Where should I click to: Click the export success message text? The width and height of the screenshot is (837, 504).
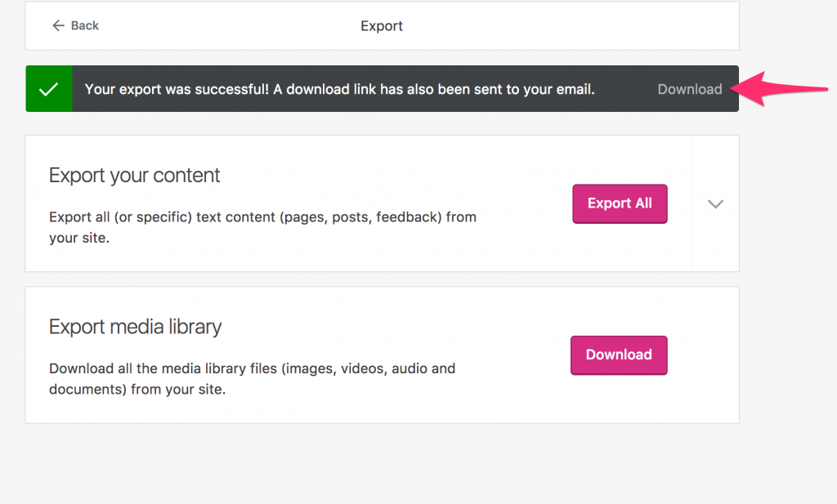click(x=339, y=89)
